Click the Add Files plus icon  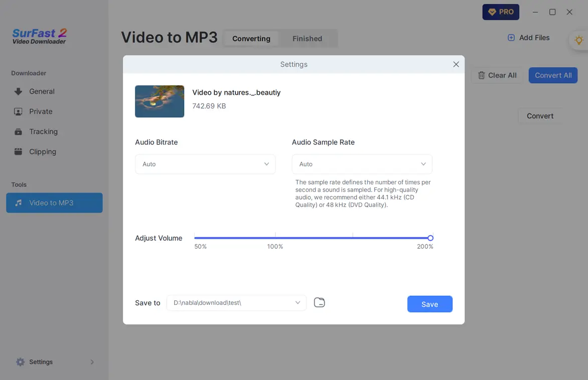(511, 38)
